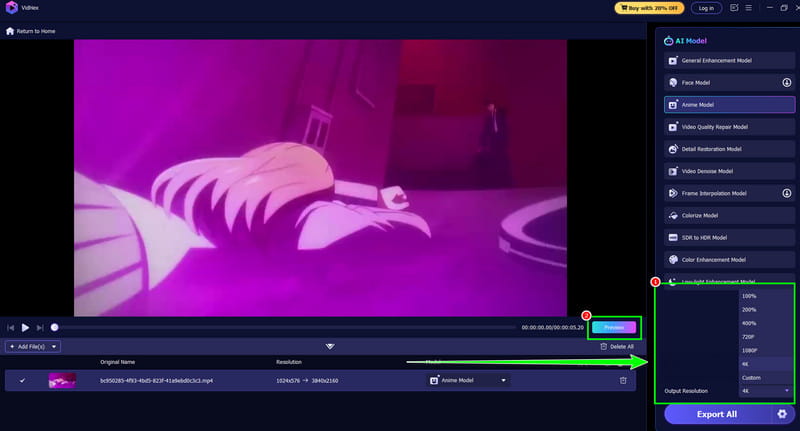The height and width of the screenshot is (431, 800).
Task: Download the Face Model via its arrow icon
Action: pyautogui.click(x=787, y=83)
